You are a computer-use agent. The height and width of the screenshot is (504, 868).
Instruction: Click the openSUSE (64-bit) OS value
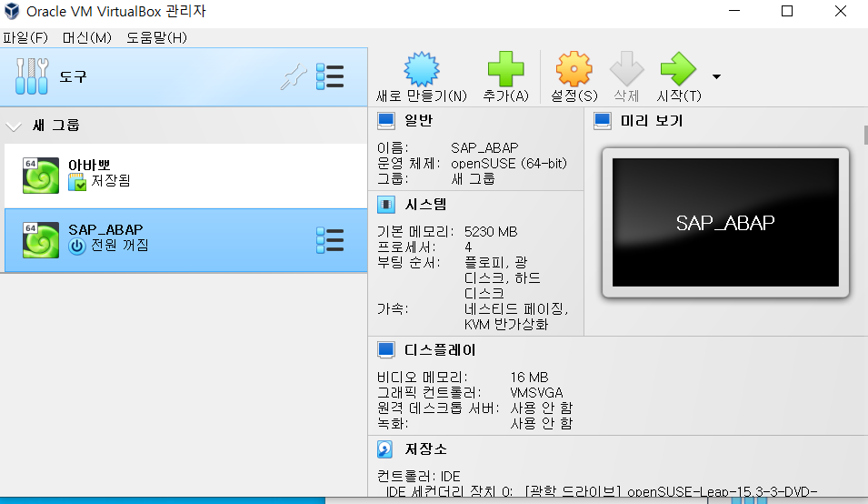(509, 164)
